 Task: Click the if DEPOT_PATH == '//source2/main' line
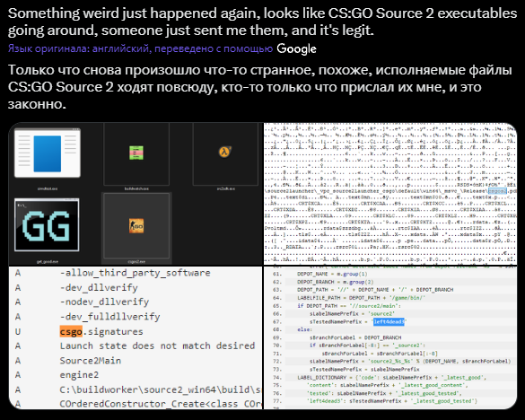tap(349, 306)
